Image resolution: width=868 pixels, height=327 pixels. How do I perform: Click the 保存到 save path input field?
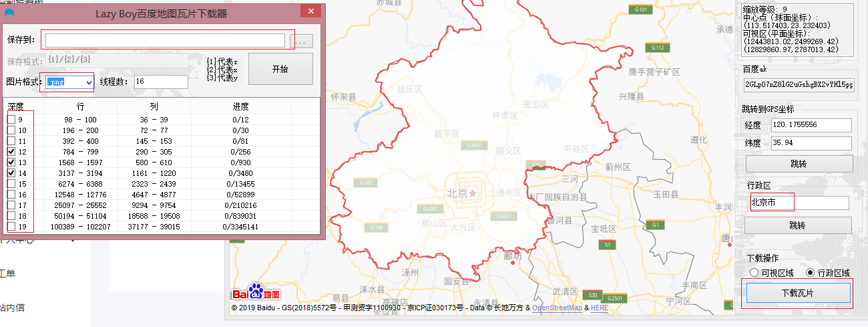(x=165, y=41)
